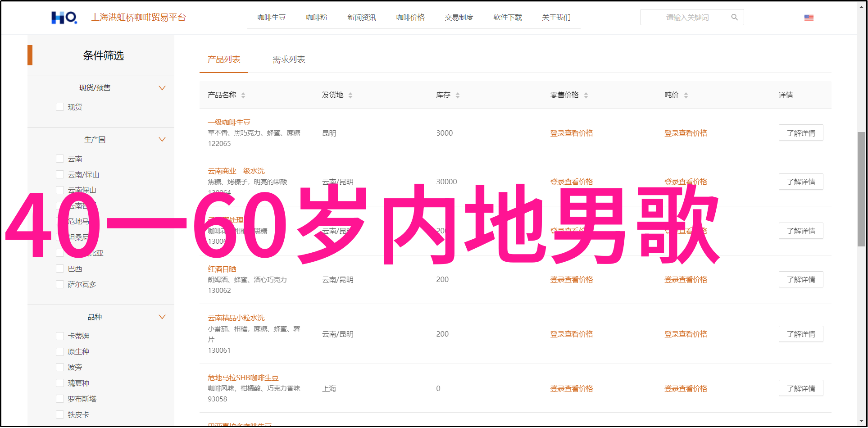The height and width of the screenshot is (428, 868).
Task: Click the search magnifier icon
Action: [x=734, y=17]
